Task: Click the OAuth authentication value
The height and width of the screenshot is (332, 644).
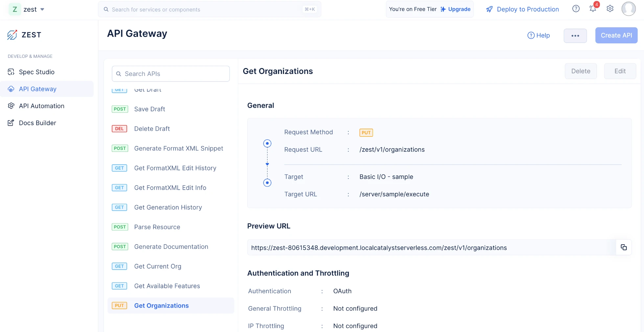Action: [342, 291]
